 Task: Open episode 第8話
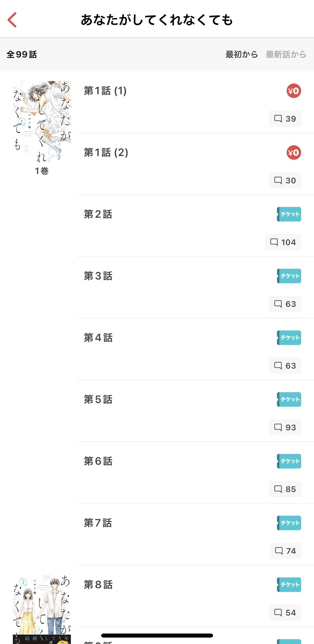tap(98, 585)
